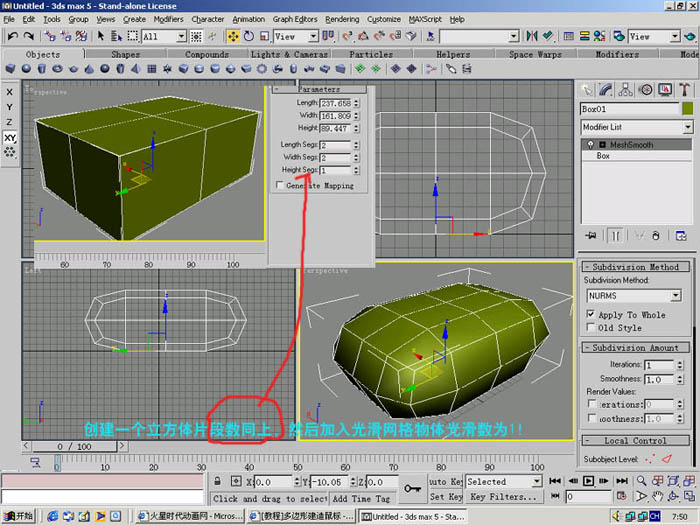The height and width of the screenshot is (525, 700).
Task: Open the Select by Name tool
Action: [116, 36]
